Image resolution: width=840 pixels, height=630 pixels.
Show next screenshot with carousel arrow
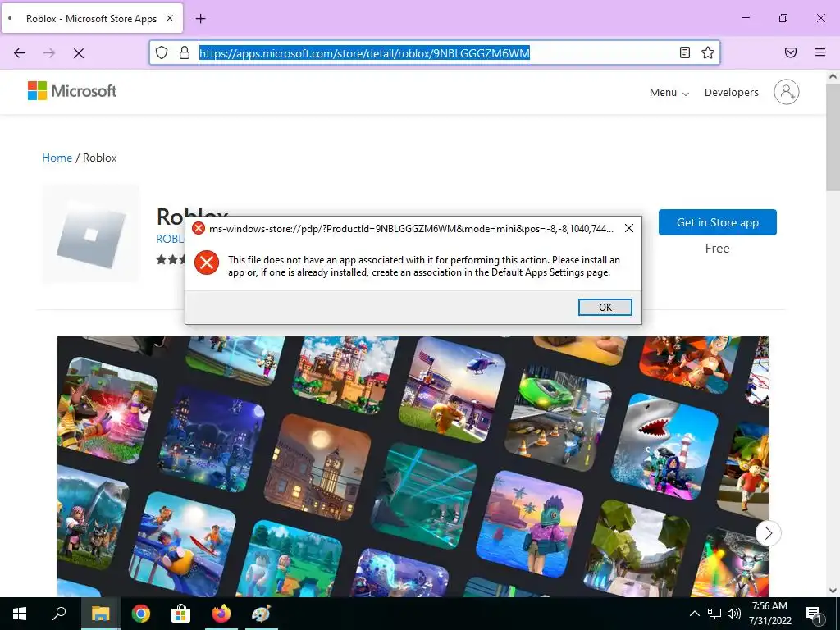[768, 533]
